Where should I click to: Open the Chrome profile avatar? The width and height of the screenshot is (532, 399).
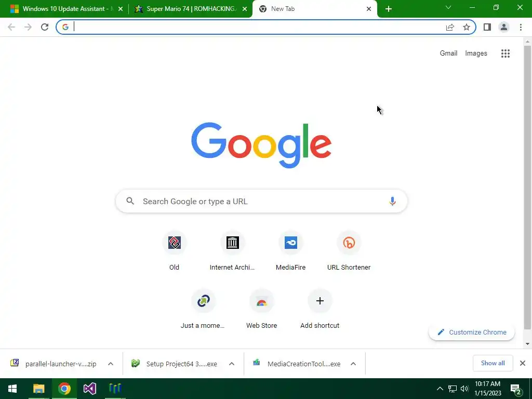[504, 27]
